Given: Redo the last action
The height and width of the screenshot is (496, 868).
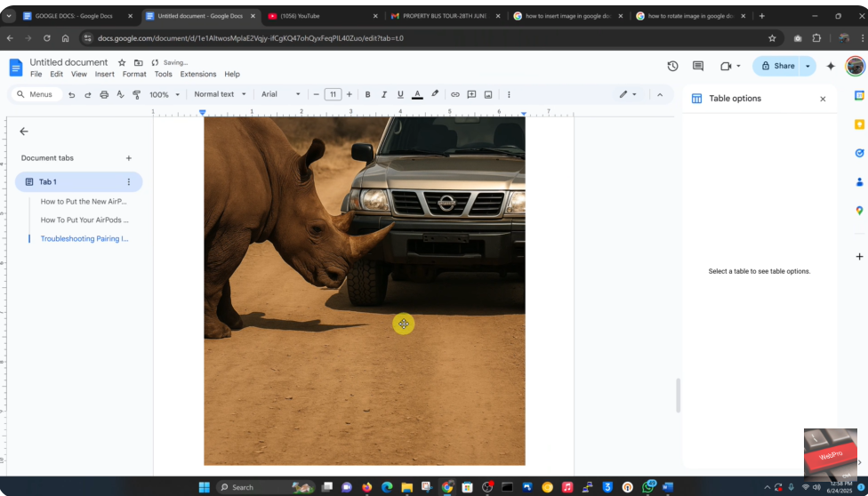Looking at the screenshot, I should (87, 94).
